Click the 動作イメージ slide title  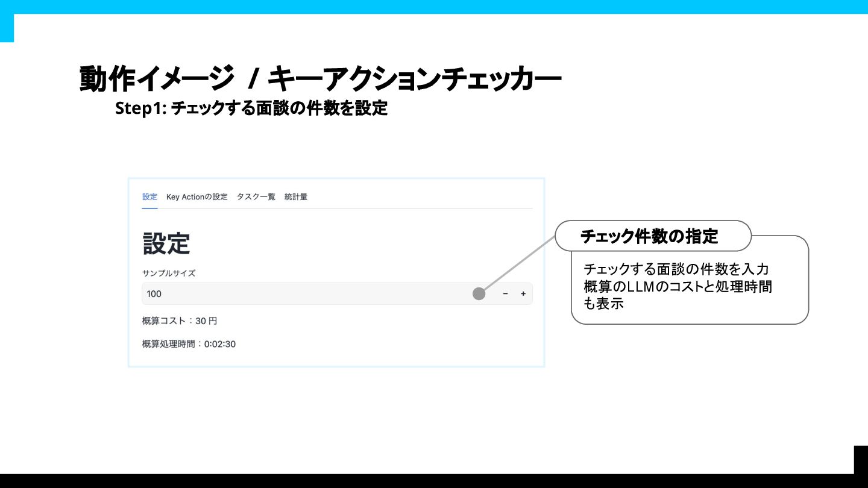[321, 79]
